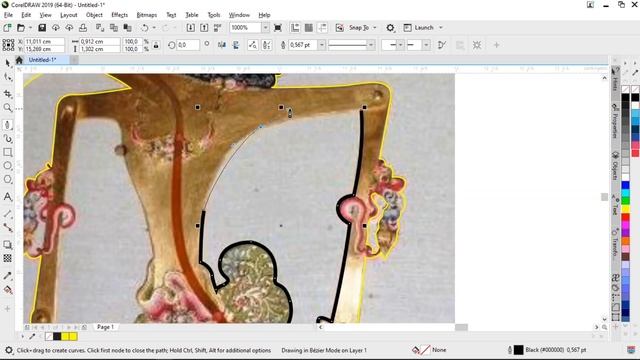
Task: Save the document with floppy disk icon
Action: [42, 28]
